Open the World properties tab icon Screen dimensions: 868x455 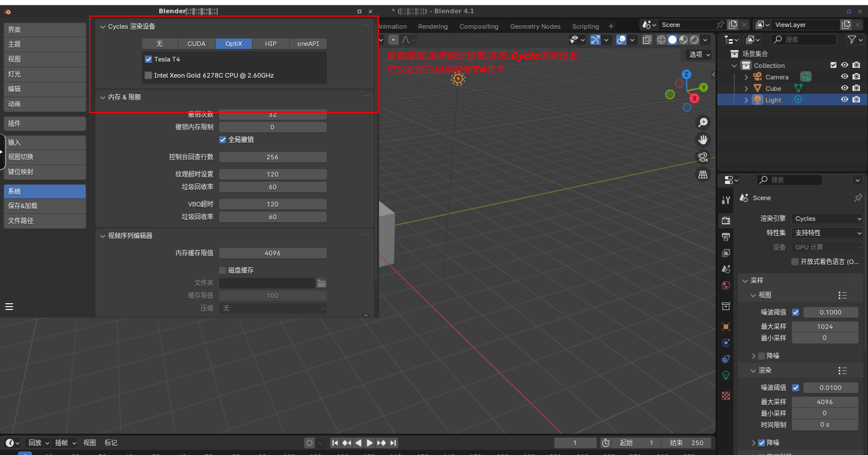[x=726, y=286]
